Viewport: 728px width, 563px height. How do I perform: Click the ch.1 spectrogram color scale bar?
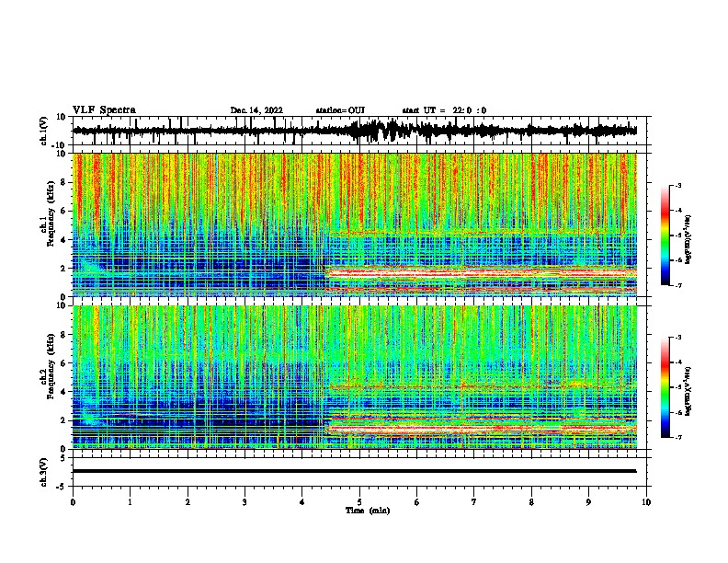[665, 235]
